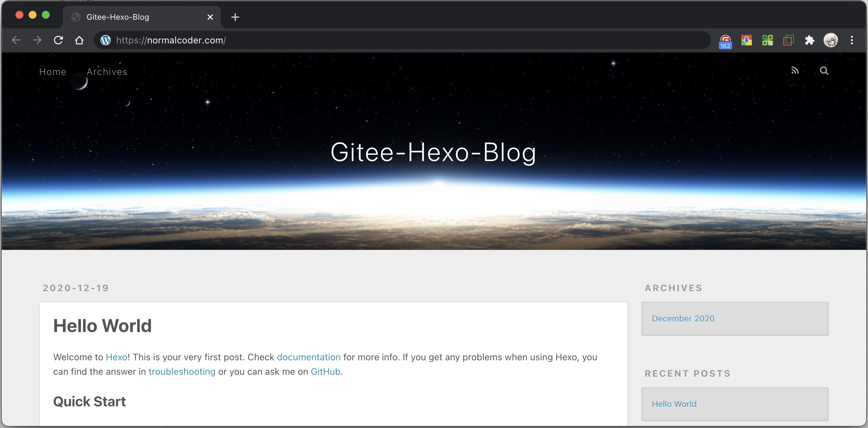The width and height of the screenshot is (868, 428).
Task: Open a new browser tab
Action: pyautogui.click(x=235, y=17)
